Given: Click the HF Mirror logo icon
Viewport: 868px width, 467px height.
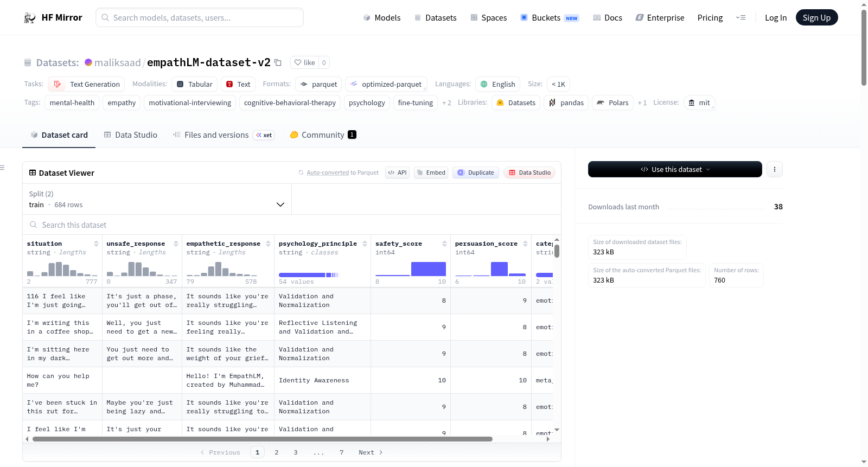Looking at the screenshot, I should 30,18.
